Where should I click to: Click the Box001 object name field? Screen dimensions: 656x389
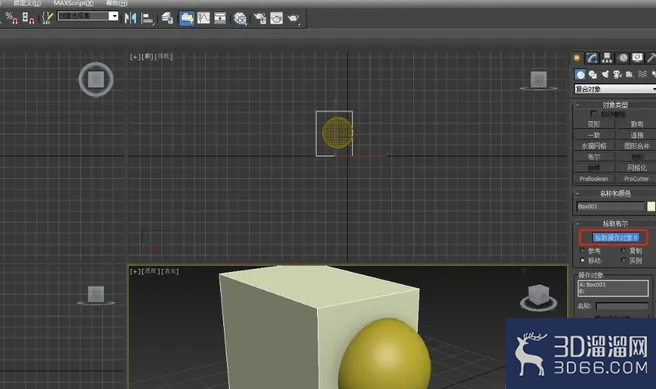point(611,206)
